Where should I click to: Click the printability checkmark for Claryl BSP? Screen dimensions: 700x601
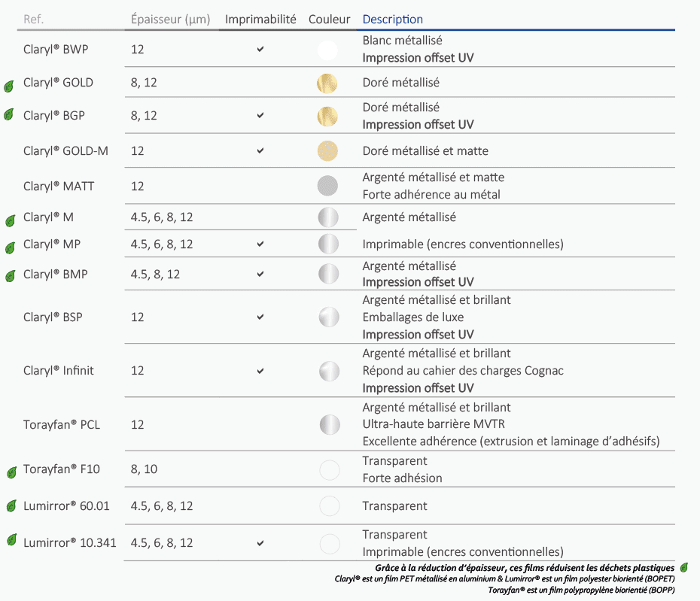point(260,317)
